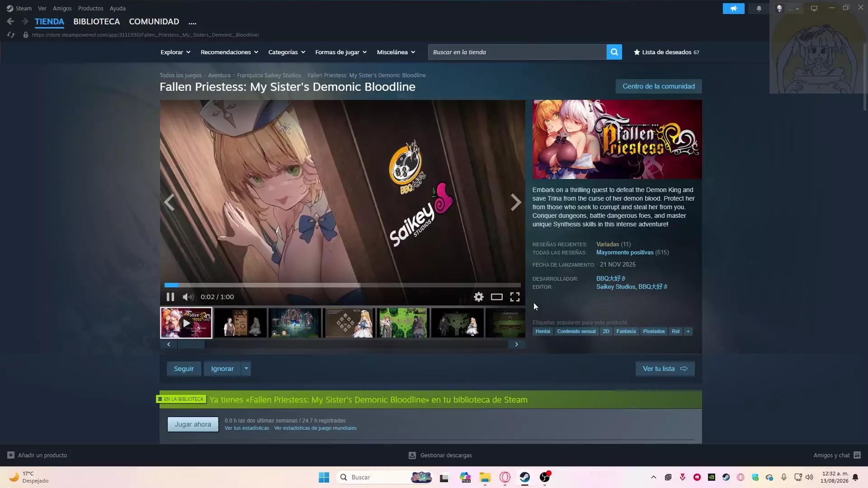
Task: Expand the Miscelánea menu
Action: tap(396, 52)
